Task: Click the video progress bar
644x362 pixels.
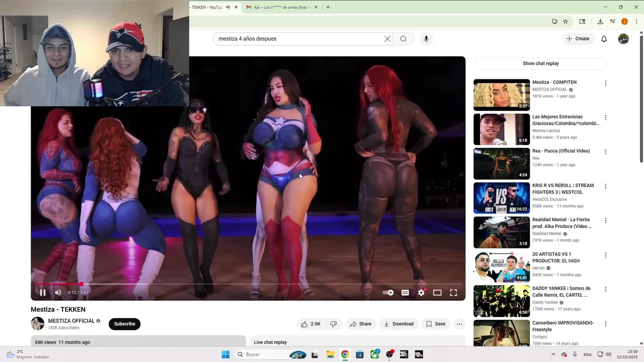Action: tap(248, 284)
